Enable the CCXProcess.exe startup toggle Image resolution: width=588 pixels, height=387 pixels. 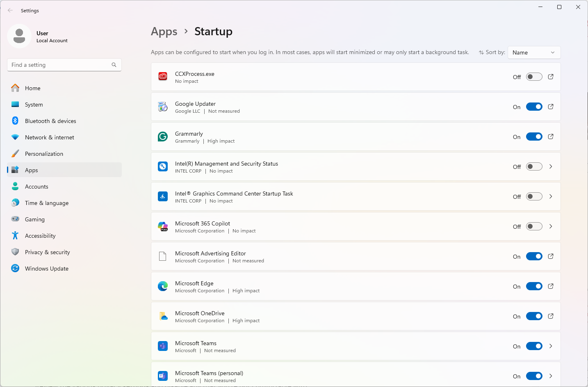[534, 77]
